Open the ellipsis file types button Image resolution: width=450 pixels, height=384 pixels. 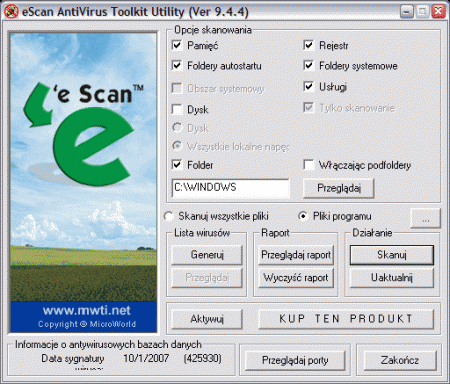pyautogui.click(x=426, y=218)
